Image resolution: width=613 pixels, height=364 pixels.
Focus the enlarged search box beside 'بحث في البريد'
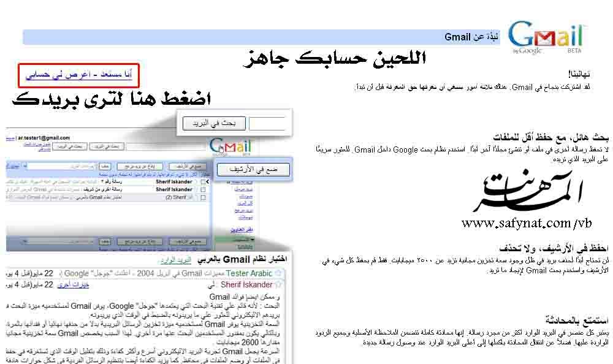click(x=267, y=124)
